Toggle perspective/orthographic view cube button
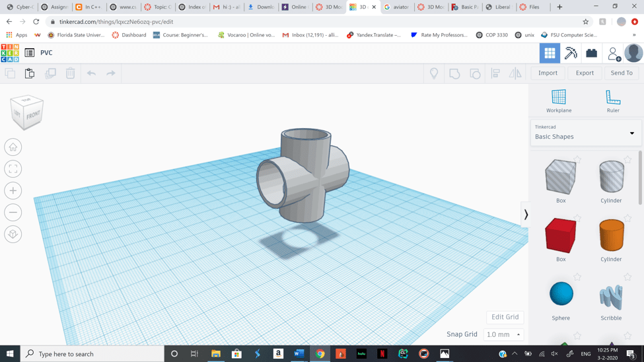 click(x=13, y=235)
